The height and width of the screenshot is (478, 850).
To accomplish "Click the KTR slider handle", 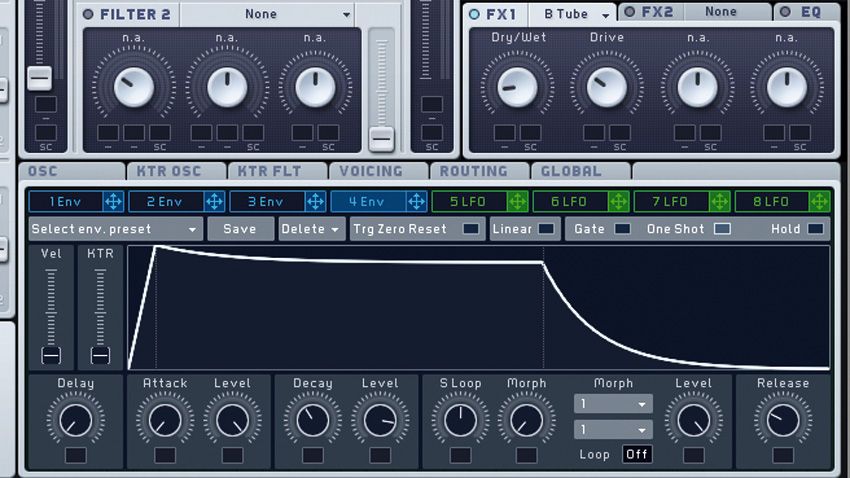I will [x=100, y=356].
